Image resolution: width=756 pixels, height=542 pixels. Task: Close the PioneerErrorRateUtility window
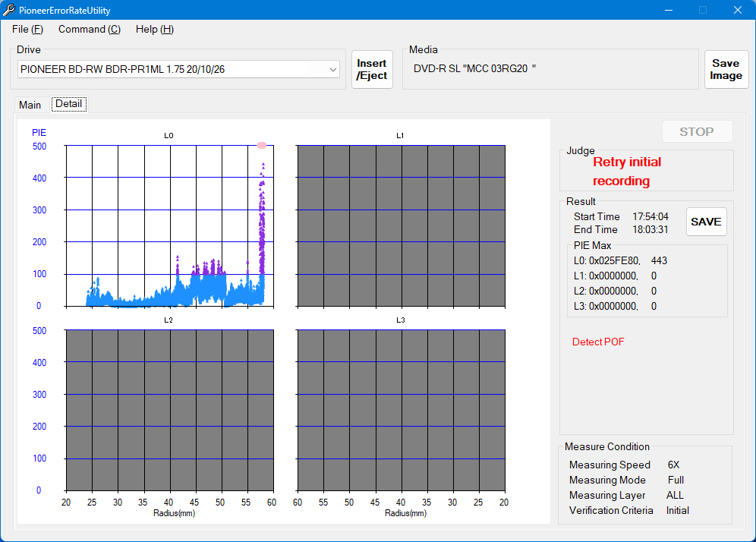738,10
